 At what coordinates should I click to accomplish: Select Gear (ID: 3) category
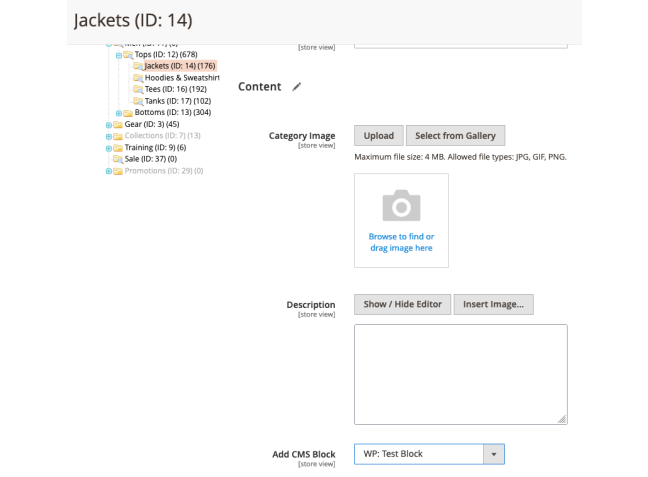point(152,124)
